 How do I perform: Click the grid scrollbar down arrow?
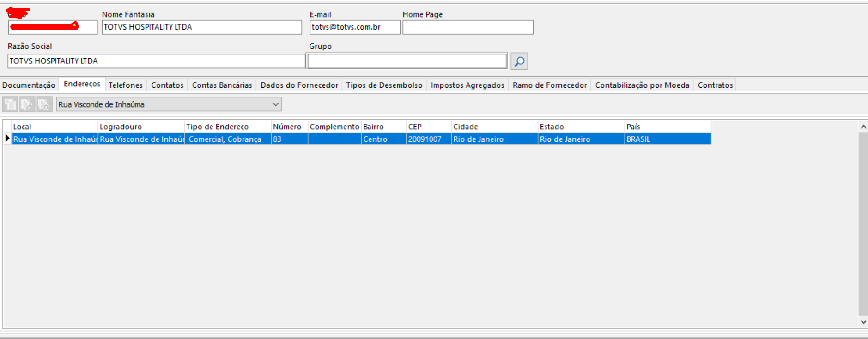click(863, 322)
